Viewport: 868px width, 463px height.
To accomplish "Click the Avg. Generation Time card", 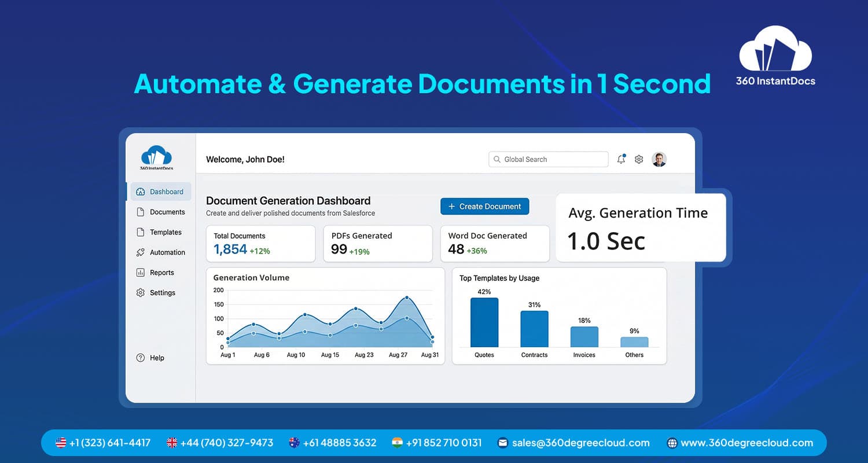I will 641,227.
